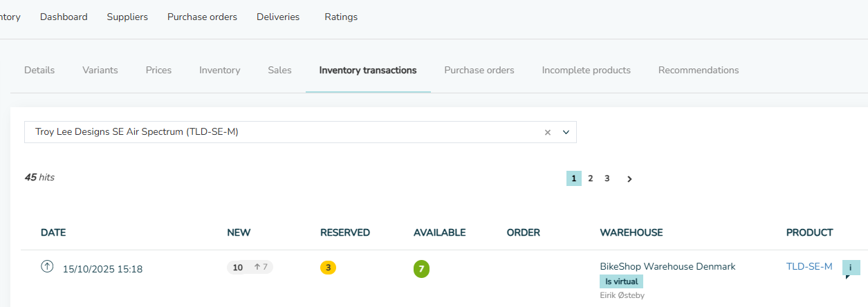Click the info icon beside TLD-SE-M

[851, 268]
